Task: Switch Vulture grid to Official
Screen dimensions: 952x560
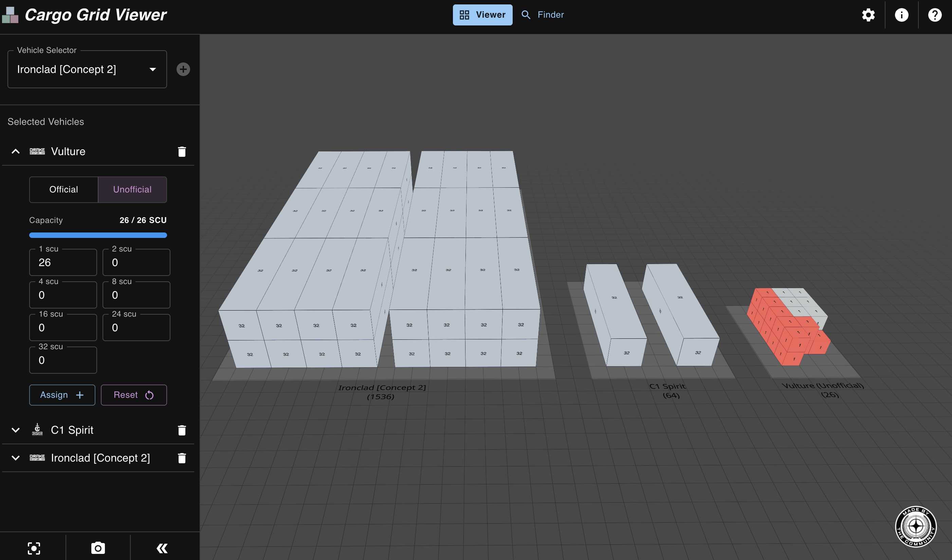Action: (63, 190)
